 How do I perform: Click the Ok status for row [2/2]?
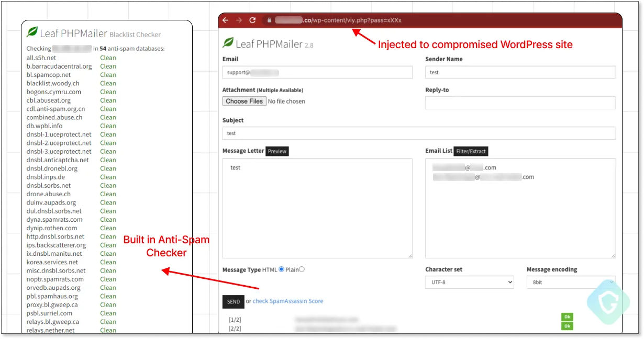[x=567, y=326]
